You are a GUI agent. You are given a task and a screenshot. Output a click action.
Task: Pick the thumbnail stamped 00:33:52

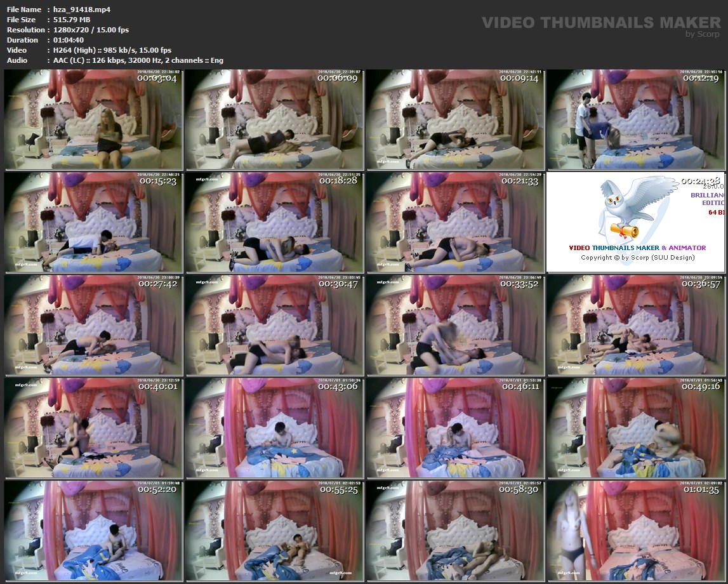[x=456, y=326]
